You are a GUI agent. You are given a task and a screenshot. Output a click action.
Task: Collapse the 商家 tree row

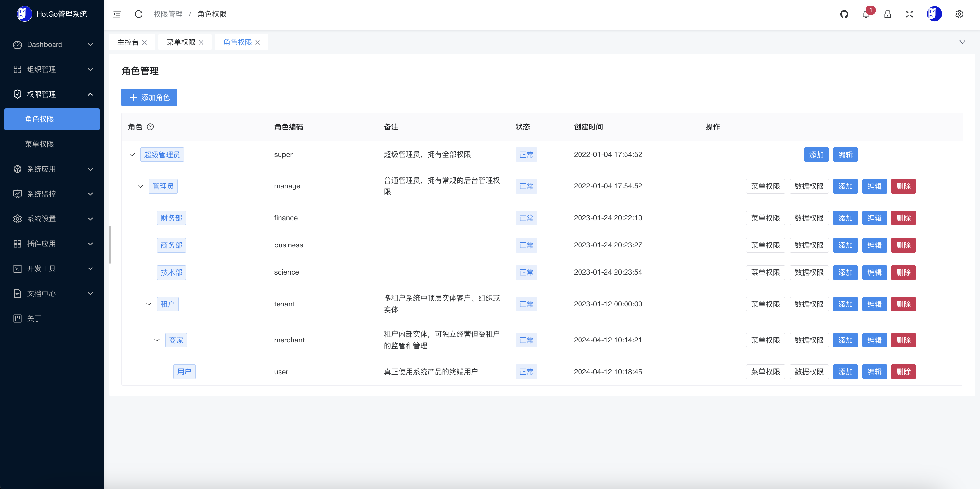tap(157, 340)
